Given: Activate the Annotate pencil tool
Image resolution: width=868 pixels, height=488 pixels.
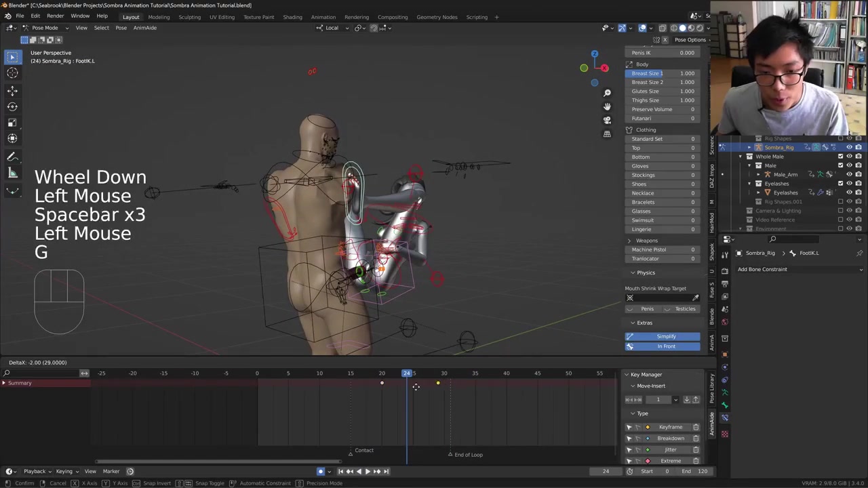Looking at the screenshot, I should pos(12,157).
